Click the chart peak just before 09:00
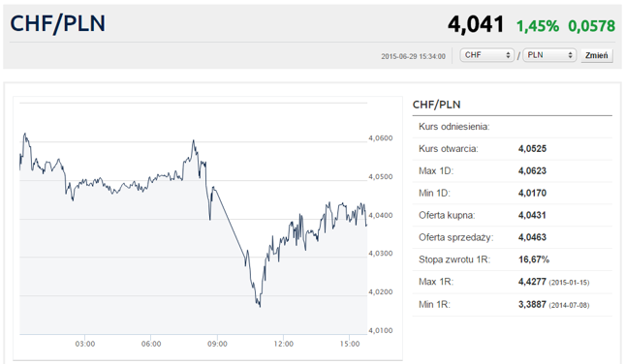 click(194, 140)
